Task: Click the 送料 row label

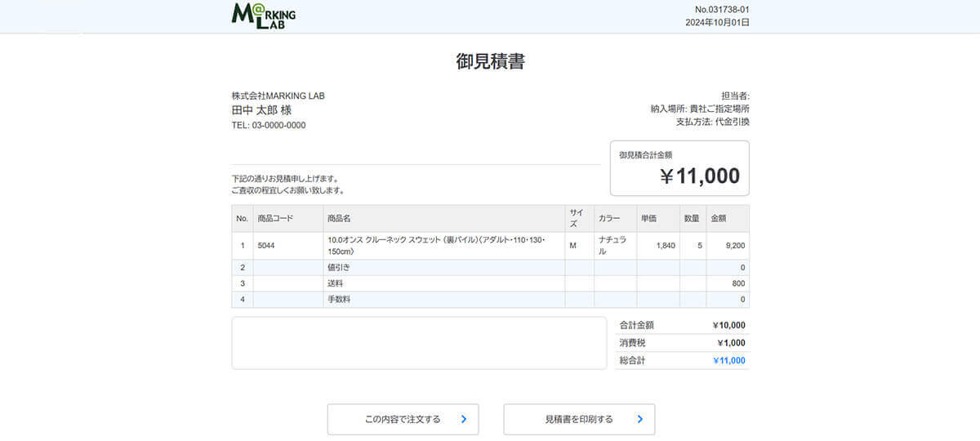Action: 336,283
